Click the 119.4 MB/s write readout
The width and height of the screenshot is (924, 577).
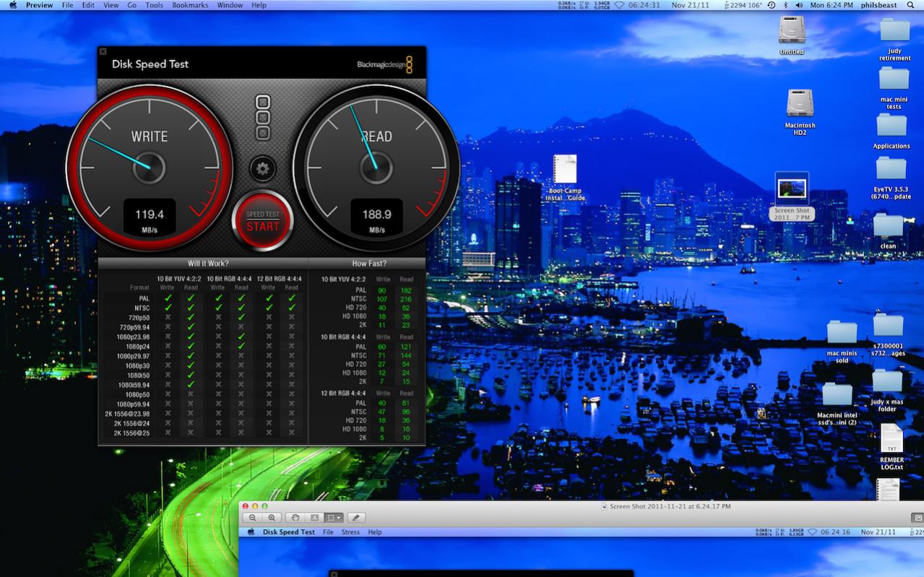(x=150, y=217)
